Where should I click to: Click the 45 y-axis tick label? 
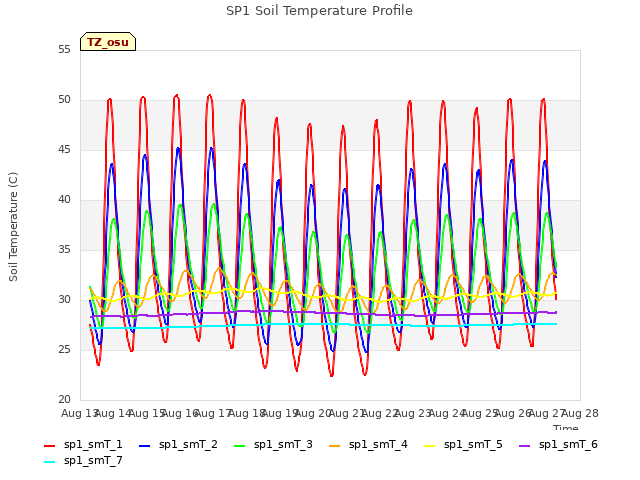[64, 150]
